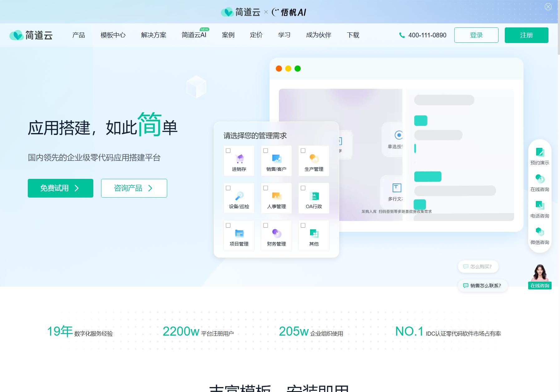This screenshot has height=392, width=560.
Task: Open the 下载 nav item
Action: point(353,35)
